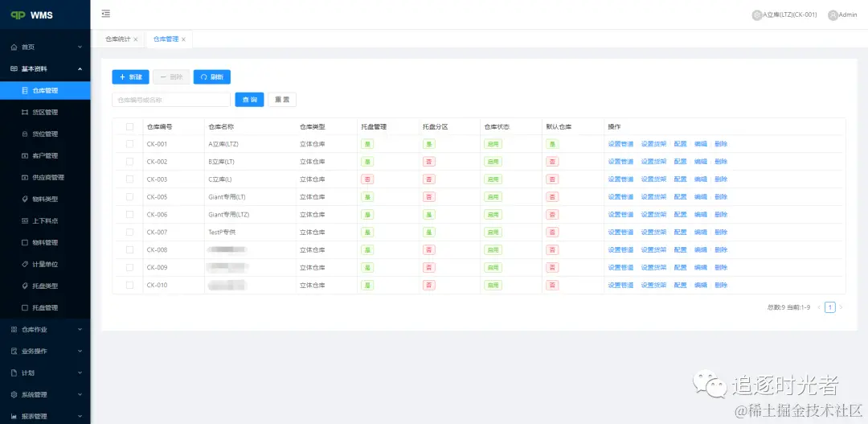Select the 仓库管理 tab
Viewport: 868px width, 424px height.
tap(166, 39)
